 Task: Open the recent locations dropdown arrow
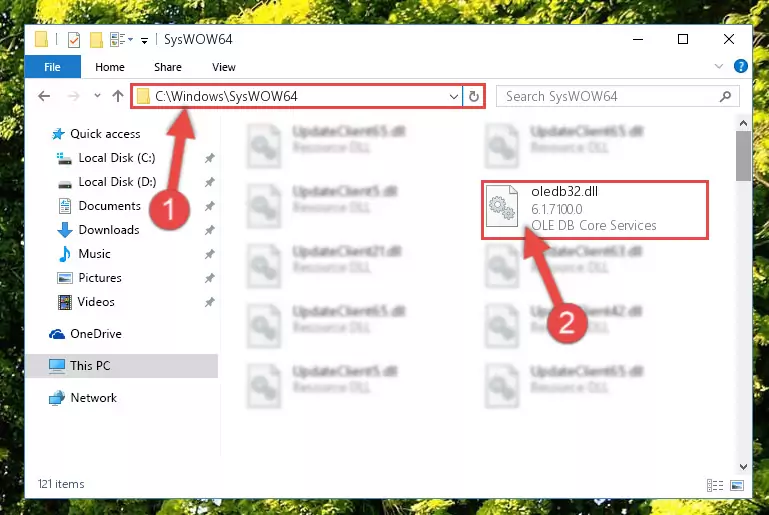point(97,96)
